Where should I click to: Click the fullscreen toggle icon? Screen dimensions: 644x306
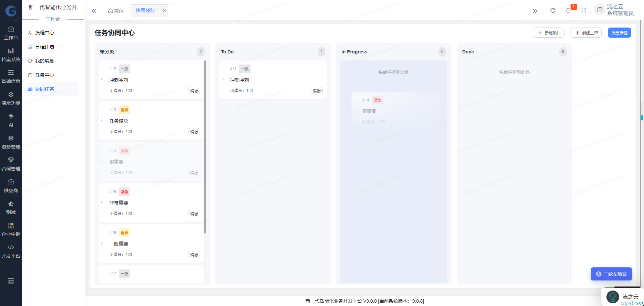click(x=584, y=10)
